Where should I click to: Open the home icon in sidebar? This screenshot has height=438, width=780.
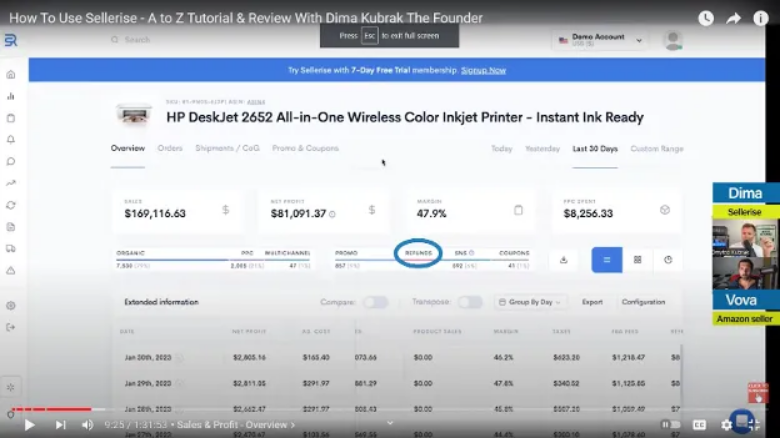pos(11,75)
